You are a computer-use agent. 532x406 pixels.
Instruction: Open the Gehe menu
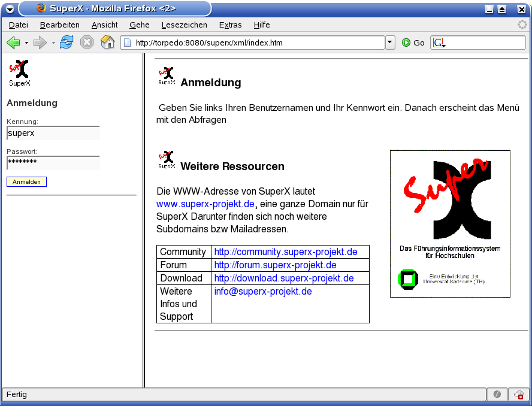[140, 25]
